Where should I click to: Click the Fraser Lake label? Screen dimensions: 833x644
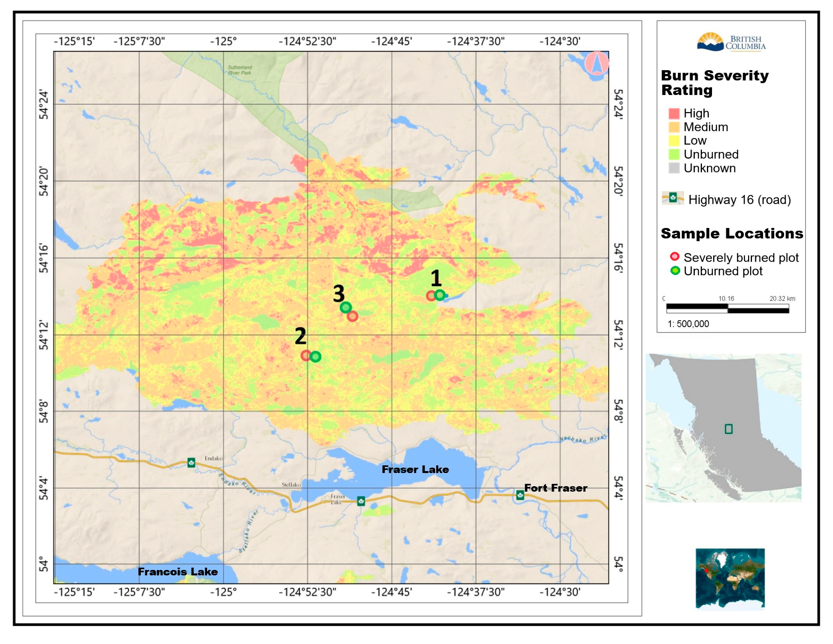coord(415,469)
